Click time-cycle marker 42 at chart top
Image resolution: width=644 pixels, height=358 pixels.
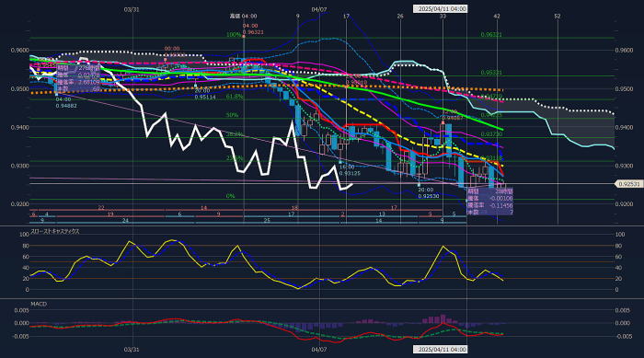497,16
